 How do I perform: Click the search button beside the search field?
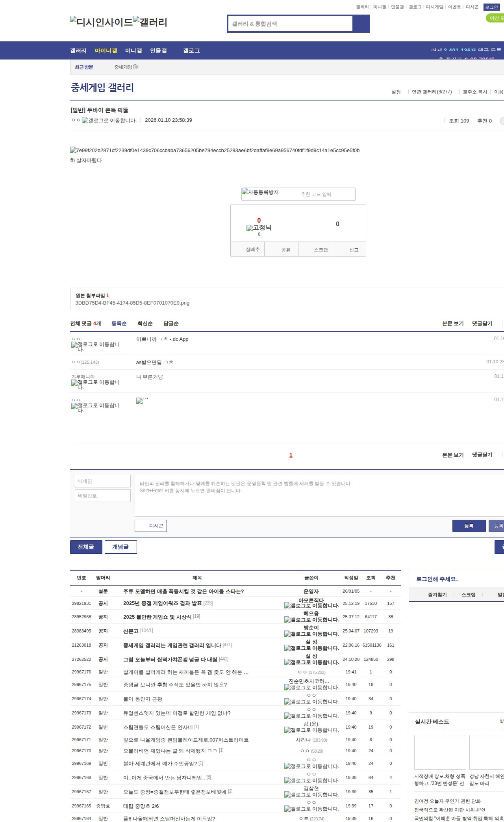click(x=361, y=24)
